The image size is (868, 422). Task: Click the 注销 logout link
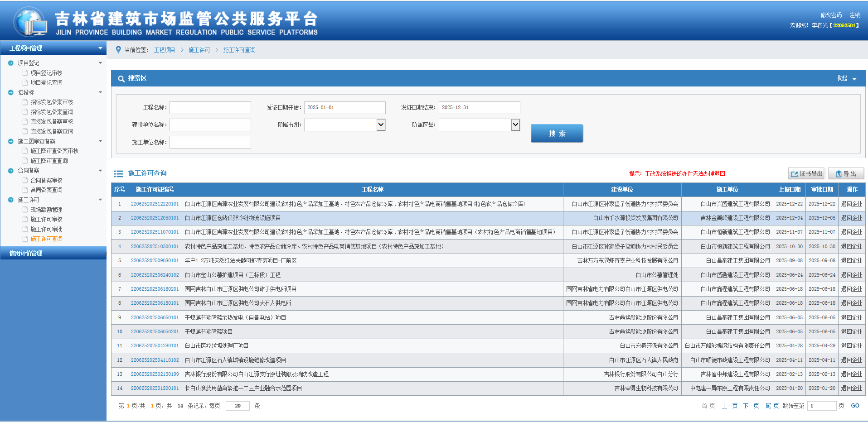(855, 15)
